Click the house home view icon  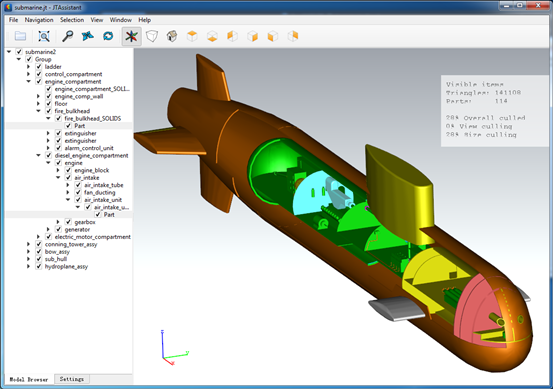coord(172,36)
